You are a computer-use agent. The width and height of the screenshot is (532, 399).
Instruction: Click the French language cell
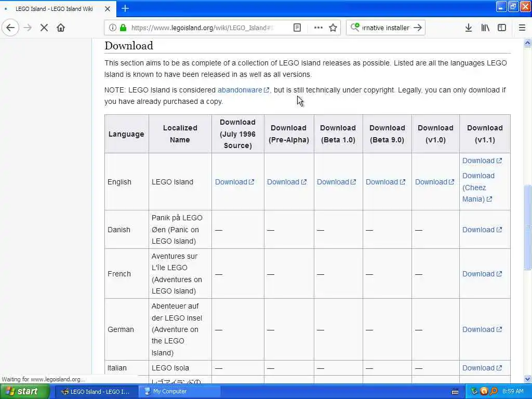click(127, 274)
